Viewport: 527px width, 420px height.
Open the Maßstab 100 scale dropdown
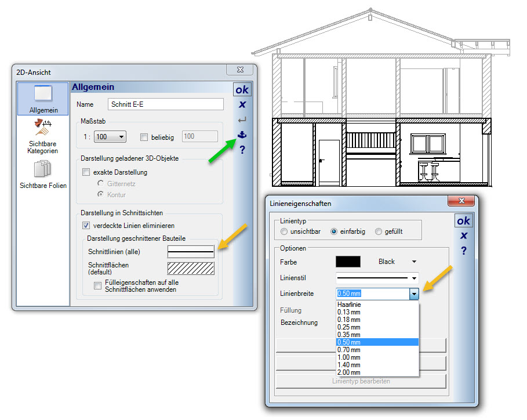click(110, 137)
